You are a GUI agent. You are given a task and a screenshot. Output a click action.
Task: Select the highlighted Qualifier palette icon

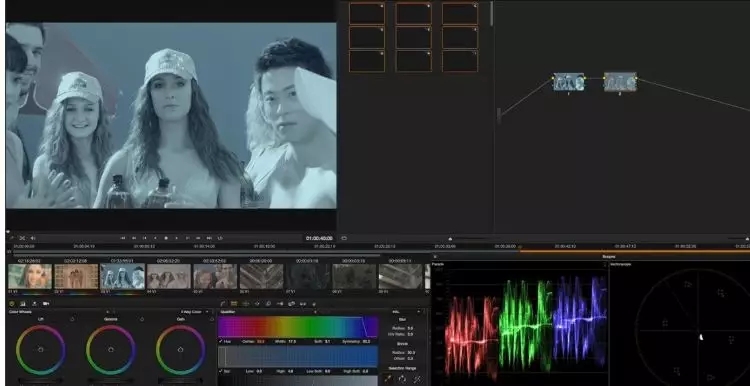pyautogui.click(x=234, y=304)
